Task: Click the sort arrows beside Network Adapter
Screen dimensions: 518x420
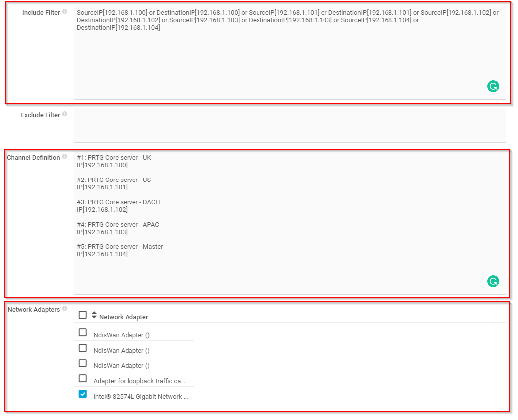Action: coord(94,314)
